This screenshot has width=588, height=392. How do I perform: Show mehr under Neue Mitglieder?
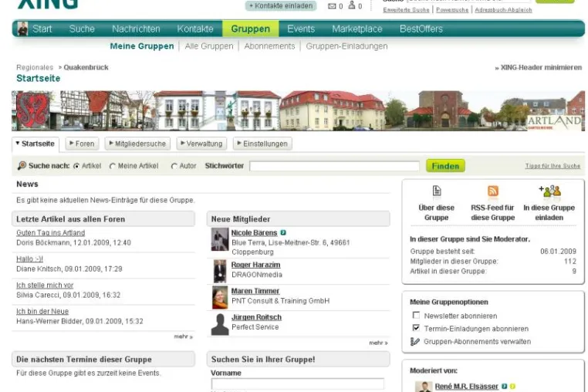[x=378, y=343]
